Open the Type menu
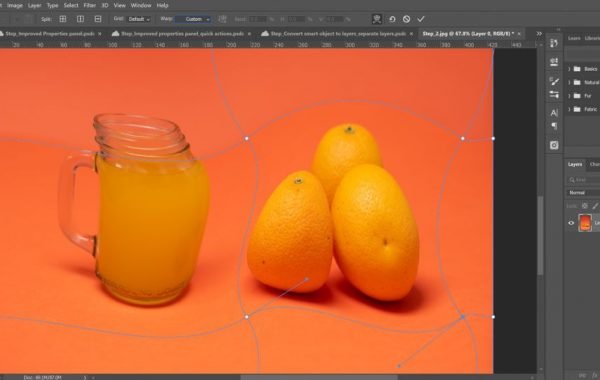 [x=52, y=5]
